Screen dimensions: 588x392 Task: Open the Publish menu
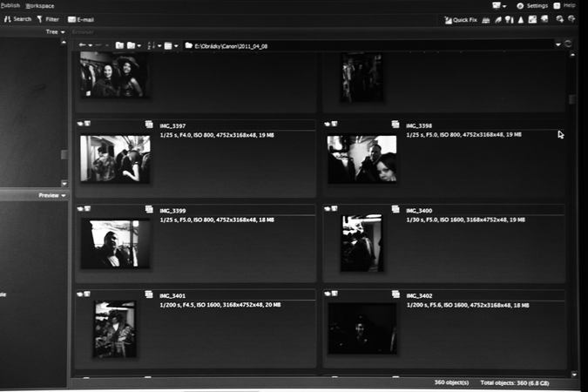pyautogui.click(x=10, y=5)
